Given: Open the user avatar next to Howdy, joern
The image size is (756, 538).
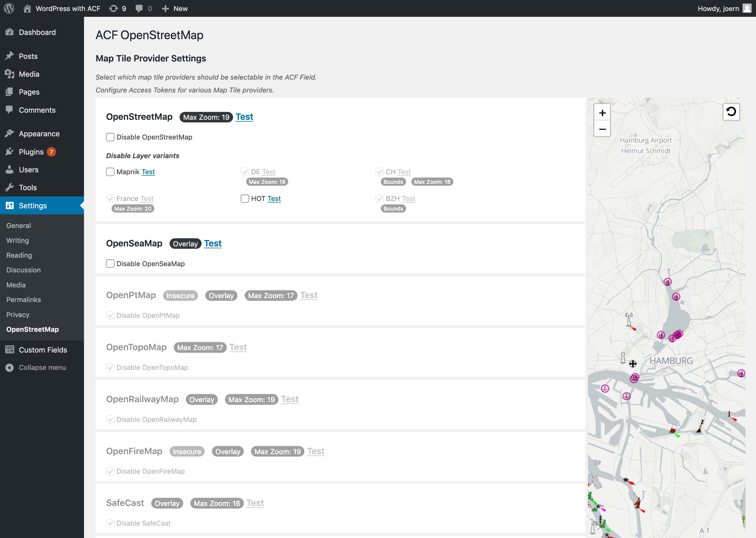Looking at the screenshot, I should [747, 8].
